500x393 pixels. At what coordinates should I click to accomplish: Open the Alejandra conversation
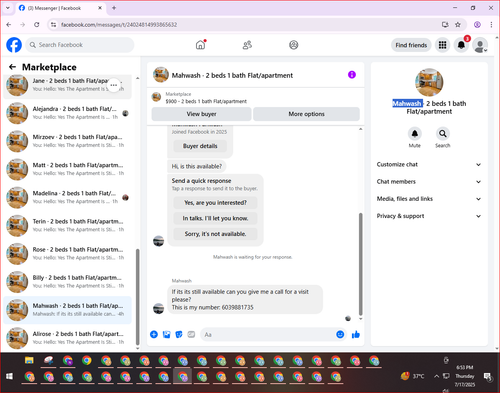[x=67, y=113]
